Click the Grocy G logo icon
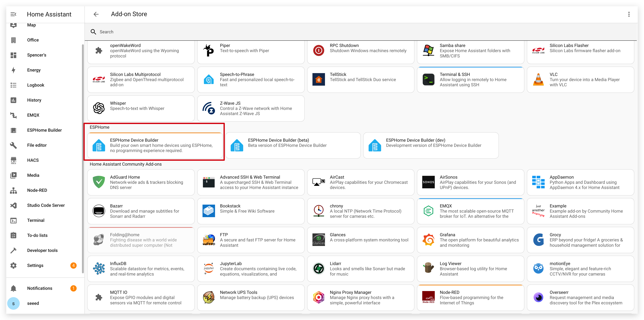Screen dimensions: 644x320 [x=538, y=240]
